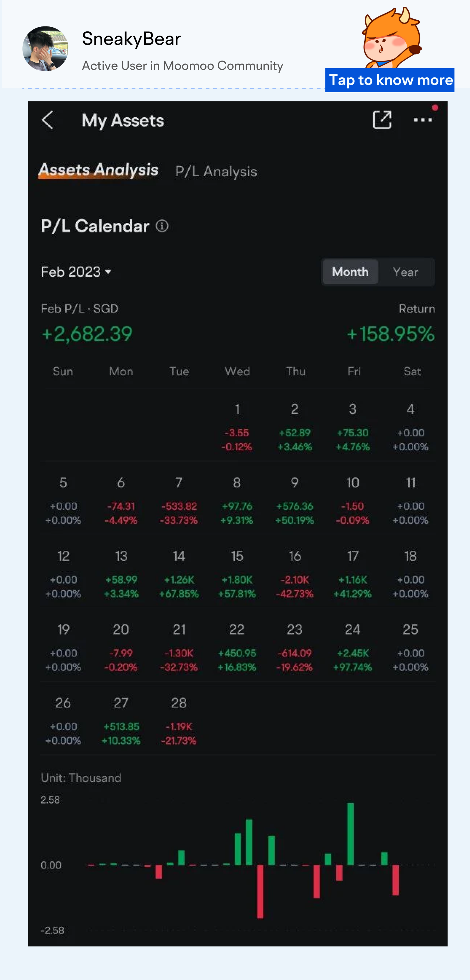Select the Assets Analysis tab
470x980 pixels.
(x=98, y=170)
